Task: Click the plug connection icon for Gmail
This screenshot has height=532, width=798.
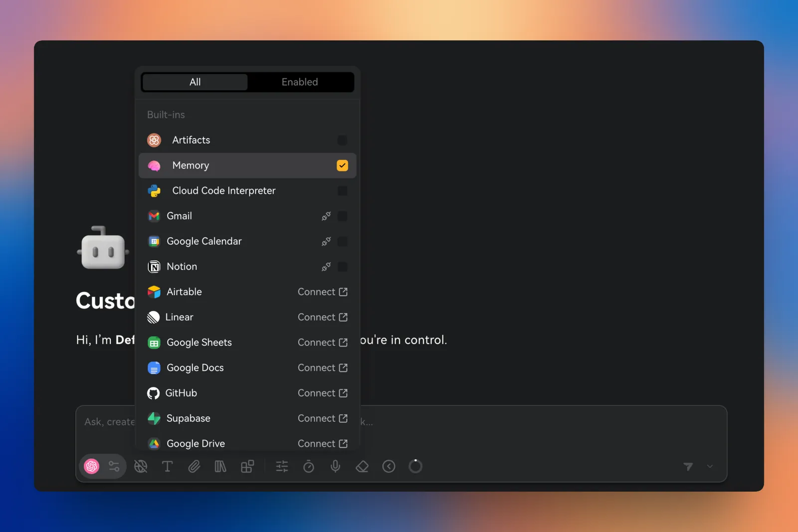Action: pos(326,216)
